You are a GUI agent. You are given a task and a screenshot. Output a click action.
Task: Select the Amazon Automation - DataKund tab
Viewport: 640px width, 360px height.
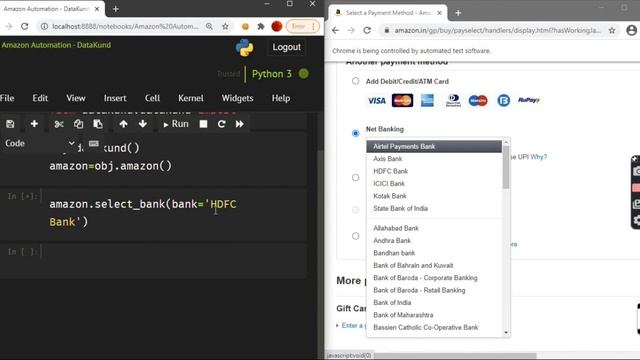point(52,9)
